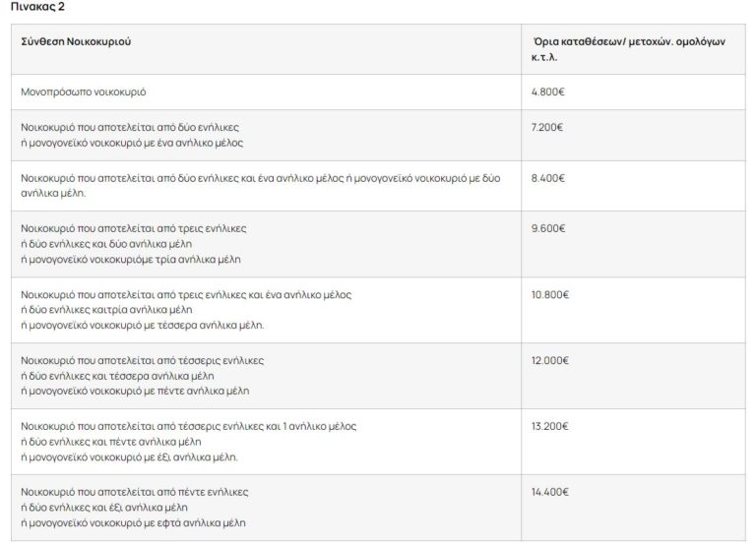Select the 9.600€ deposit limit value
This screenshot has width=756, height=547.
pyautogui.click(x=548, y=228)
